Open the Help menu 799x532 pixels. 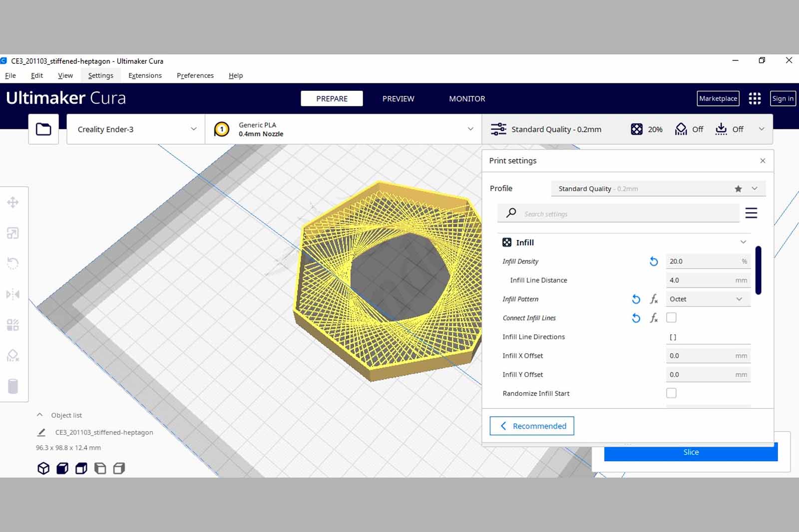click(x=236, y=75)
